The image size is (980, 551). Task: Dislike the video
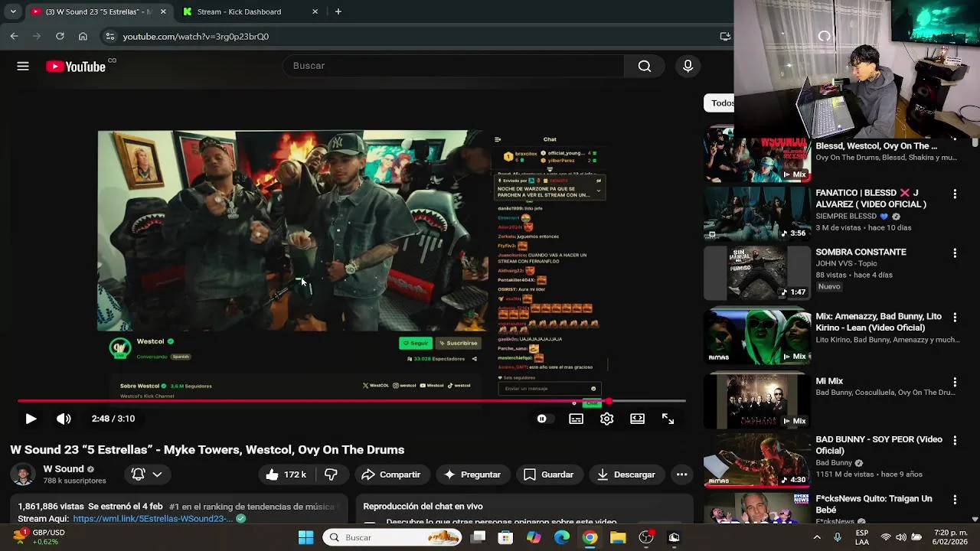coord(331,474)
